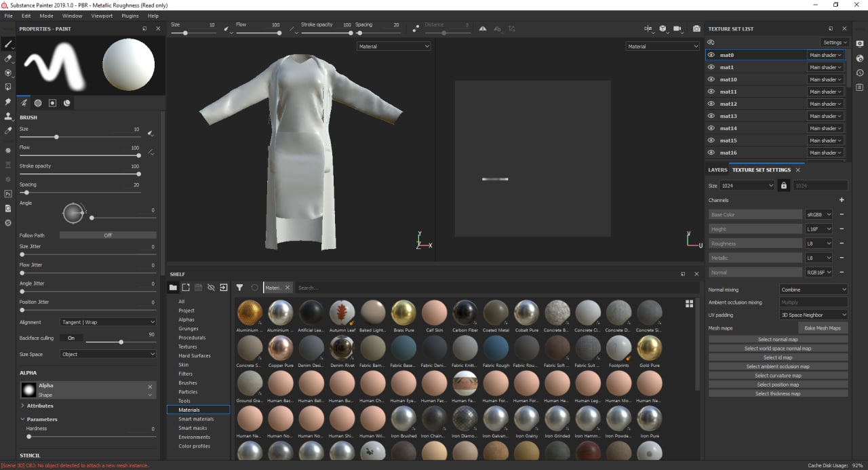
Task: Click Select thickness map button
Action: tap(778, 393)
